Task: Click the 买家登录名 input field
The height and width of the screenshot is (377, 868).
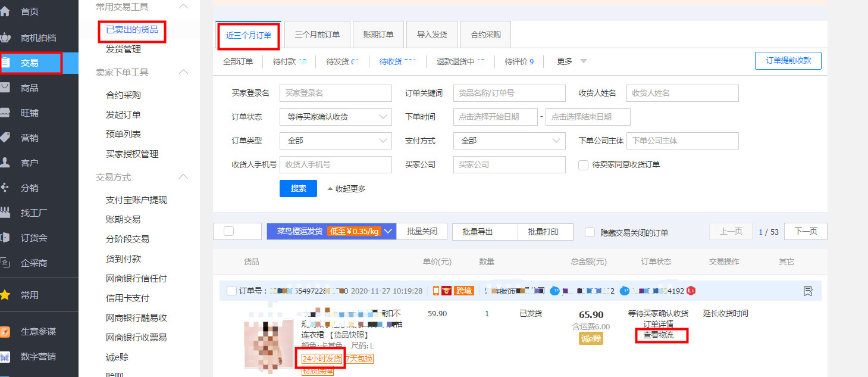Action: click(335, 93)
